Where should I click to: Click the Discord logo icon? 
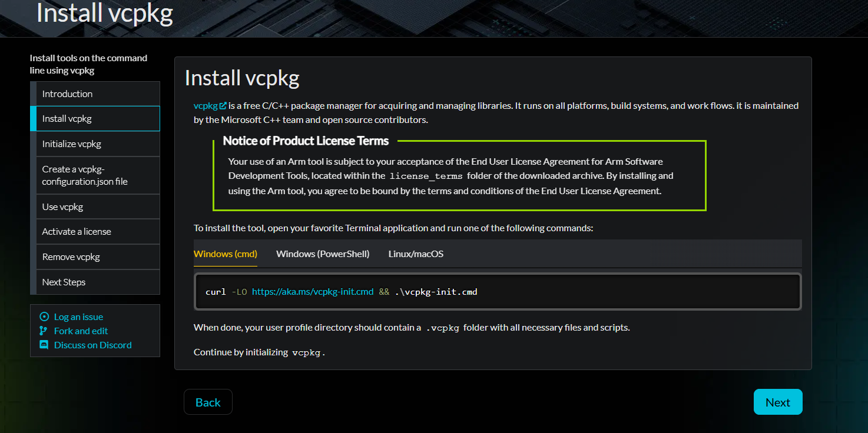tap(44, 345)
